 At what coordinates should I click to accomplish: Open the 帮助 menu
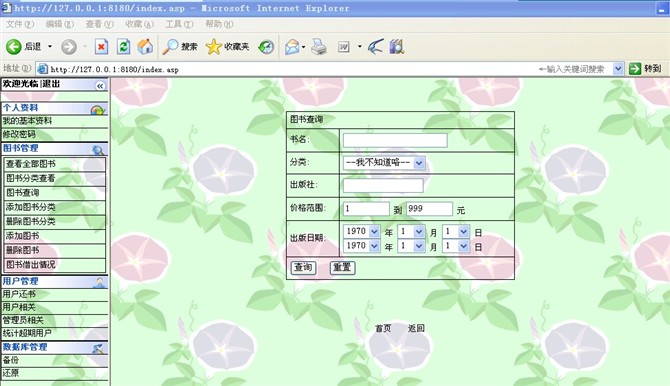pos(219,24)
